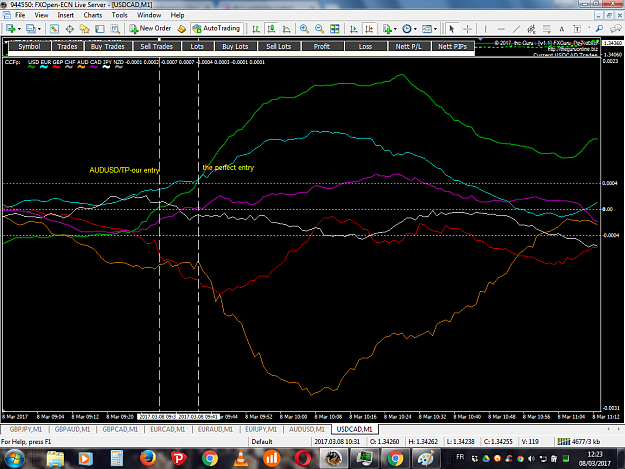The width and height of the screenshot is (625, 469).
Task: Open the Window menu
Action: click(149, 15)
